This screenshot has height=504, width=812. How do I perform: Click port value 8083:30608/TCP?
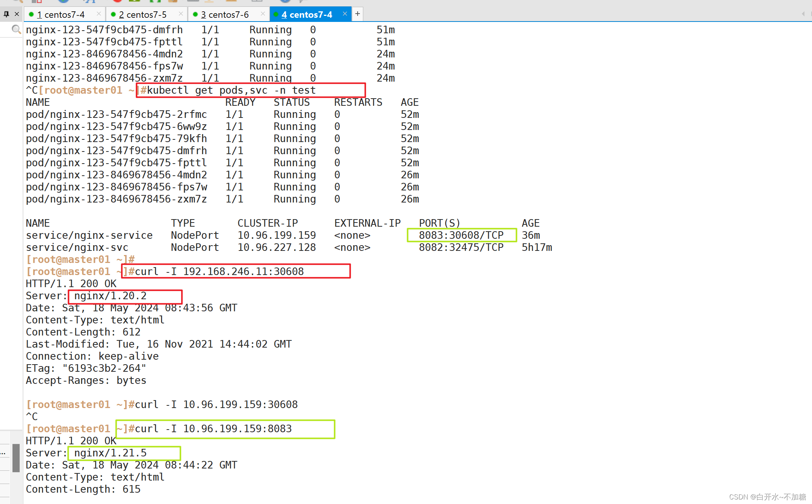[x=461, y=235]
